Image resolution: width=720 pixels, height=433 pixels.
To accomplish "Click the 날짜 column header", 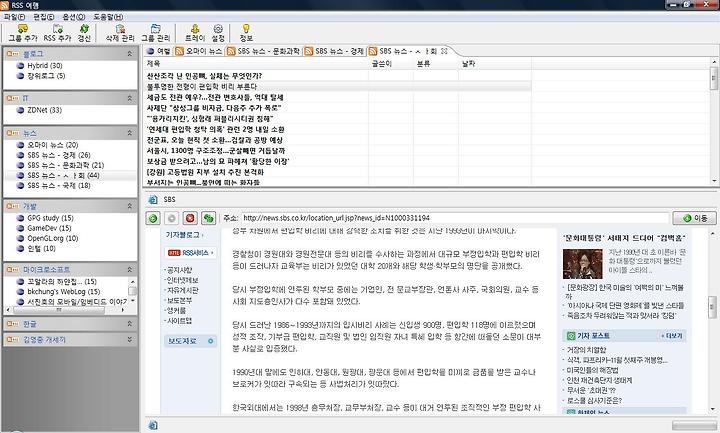I will click(495, 64).
